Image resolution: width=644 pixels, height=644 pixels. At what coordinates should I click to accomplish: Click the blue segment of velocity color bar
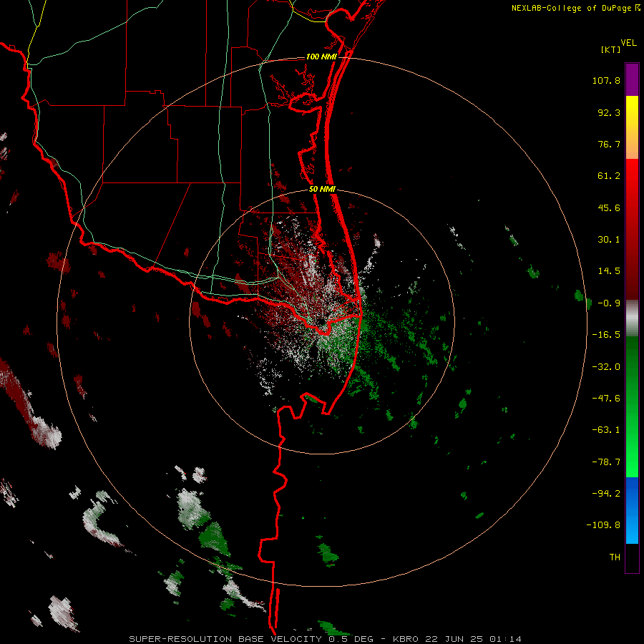point(632,510)
